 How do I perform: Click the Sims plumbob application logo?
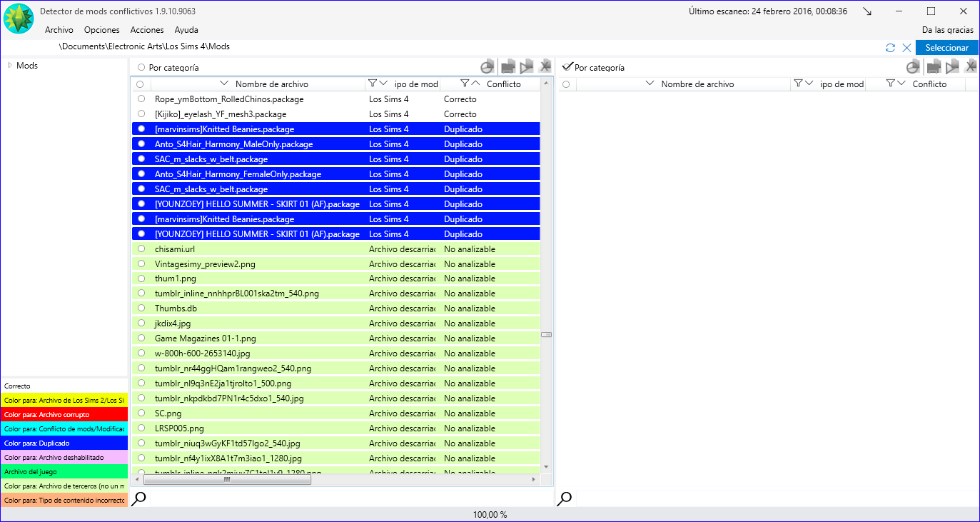[x=19, y=19]
